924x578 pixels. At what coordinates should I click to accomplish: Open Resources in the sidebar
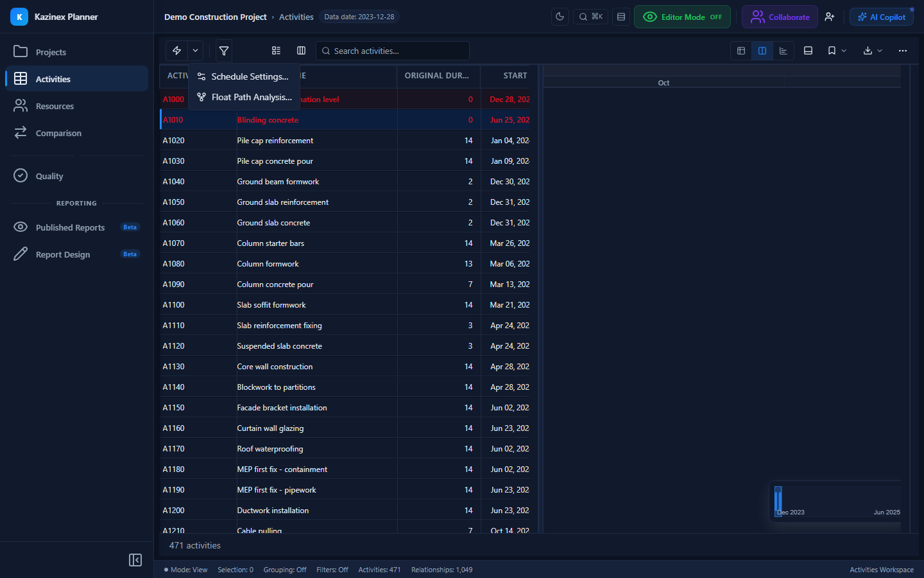point(76,106)
